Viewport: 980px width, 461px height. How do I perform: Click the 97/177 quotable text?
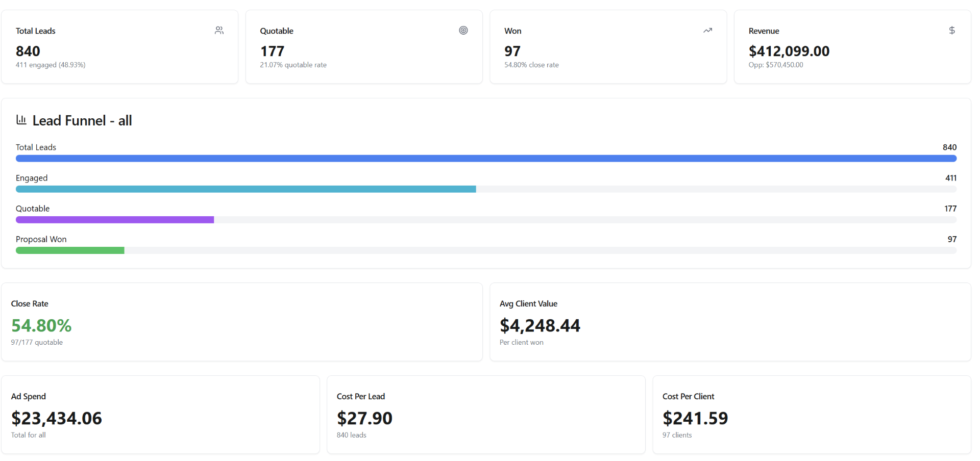pyautogui.click(x=36, y=342)
